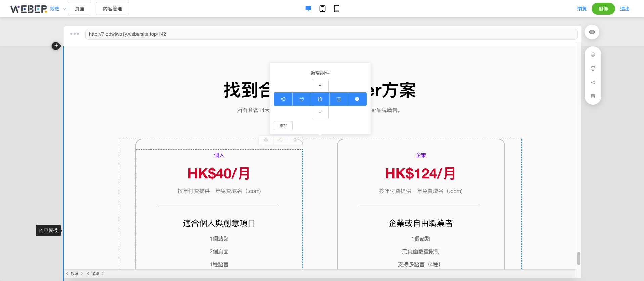Toggle the eye visibility button
Image resolution: width=644 pixels, height=281 pixels.
pos(592,32)
